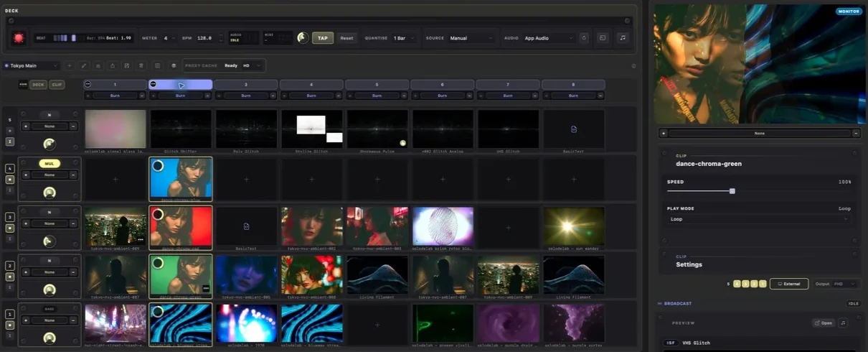Viewport: 868px width, 352px height.
Task: Toggle the solo square button on layer 4
Action: pos(10,180)
